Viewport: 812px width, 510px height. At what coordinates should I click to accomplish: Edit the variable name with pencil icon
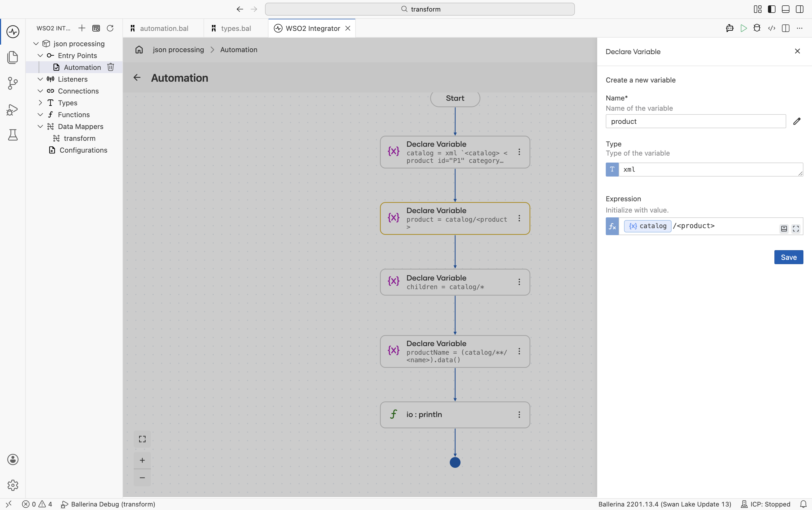pyautogui.click(x=797, y=121)
